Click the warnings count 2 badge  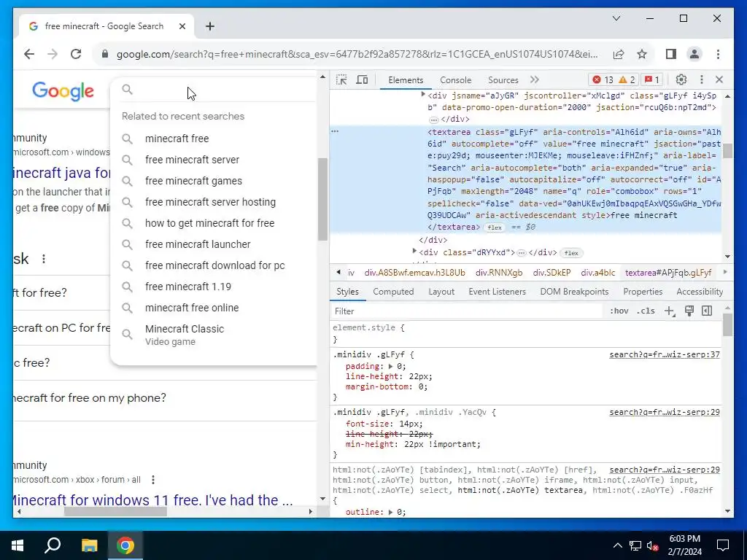(627, 80)
